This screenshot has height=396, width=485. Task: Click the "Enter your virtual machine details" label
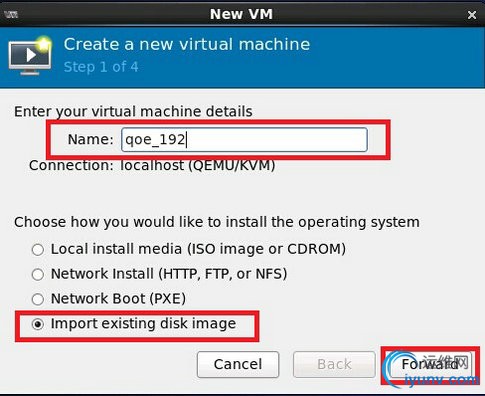[133, 111]
